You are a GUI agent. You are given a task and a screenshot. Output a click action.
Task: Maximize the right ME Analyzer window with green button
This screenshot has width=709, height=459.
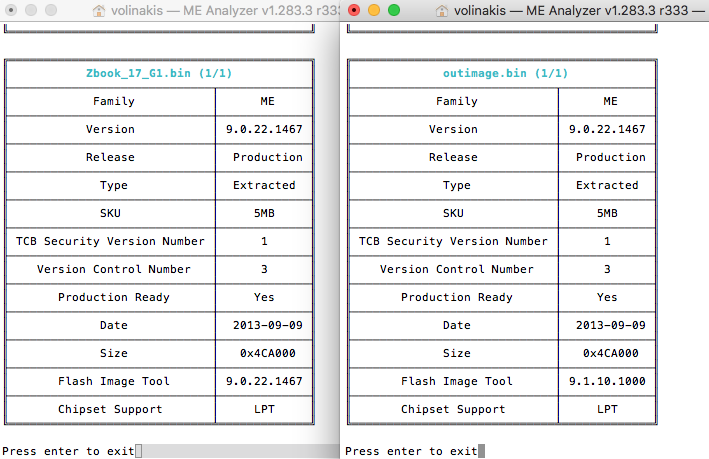point(394,10)
